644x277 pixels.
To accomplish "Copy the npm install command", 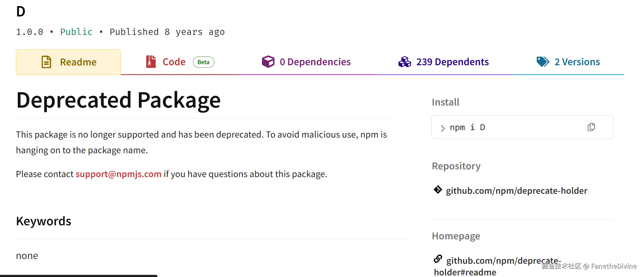I will tap(591, 127).
